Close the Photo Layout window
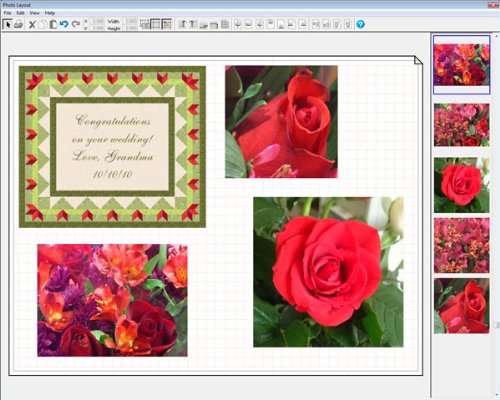This screenshot has width=500, height=400. (493, 5)
